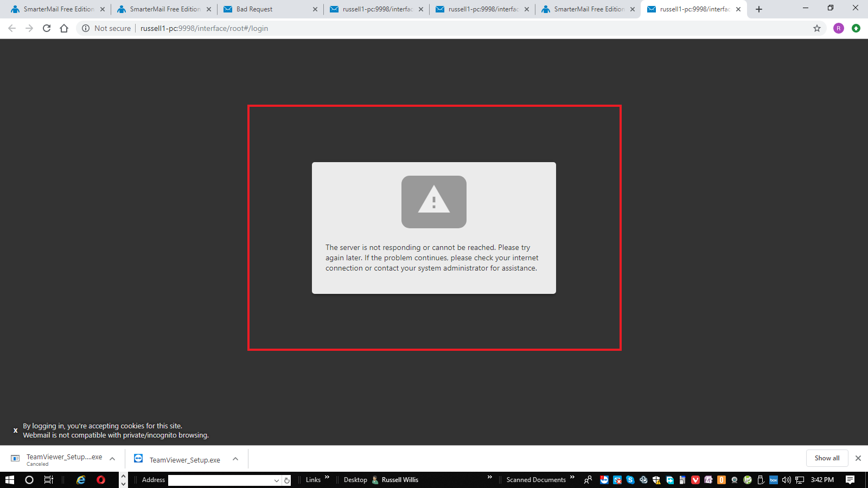The image size is (868, 488).
Task: Click the taskbar Address input field
Action: (x=220, y=480)
